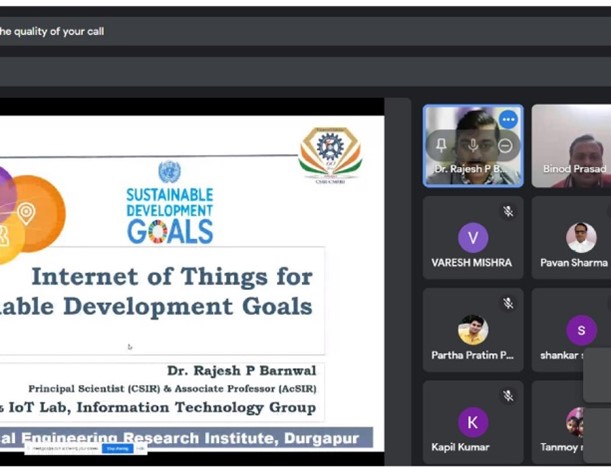
Task: Hide the screen sharing notification bar
Action: point(141,449)
